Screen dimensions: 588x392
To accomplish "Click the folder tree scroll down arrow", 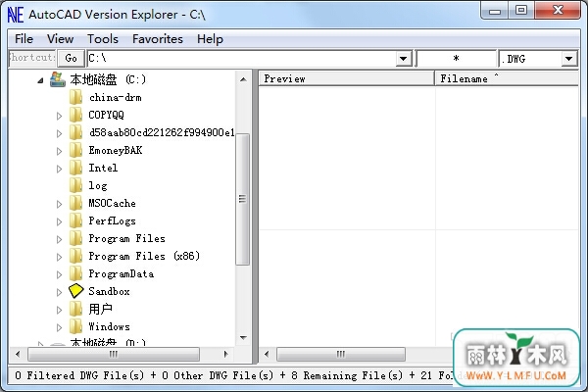I will pos(243,338).
